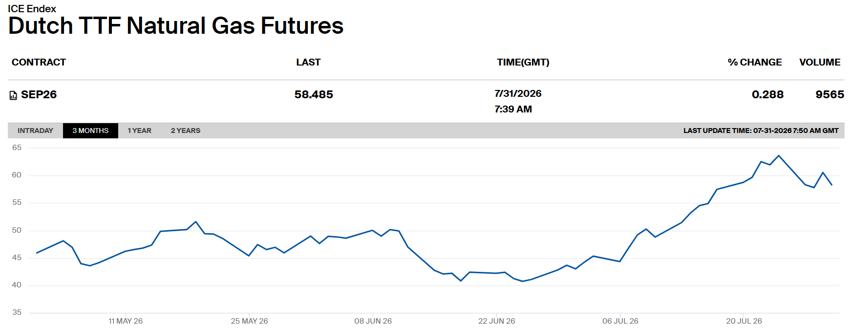Screen dimensions: 868x329
Task: Click the volume value 9565
Action: 829,94
